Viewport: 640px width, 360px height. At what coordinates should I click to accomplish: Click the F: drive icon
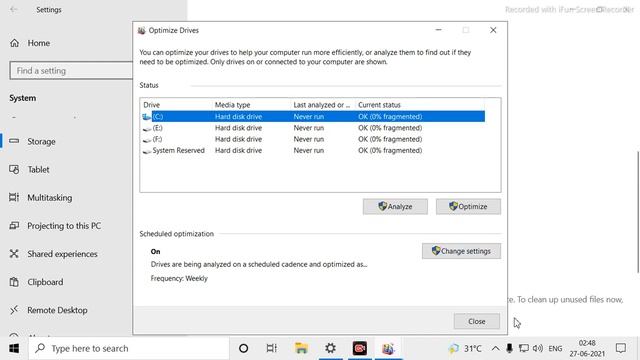coord(147,140)
